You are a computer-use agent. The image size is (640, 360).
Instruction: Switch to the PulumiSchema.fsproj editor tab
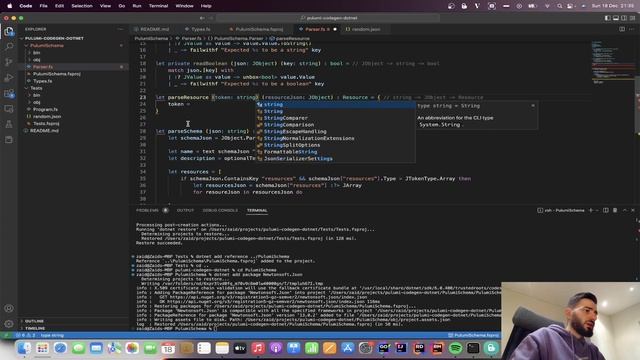(x=259, y=29)
